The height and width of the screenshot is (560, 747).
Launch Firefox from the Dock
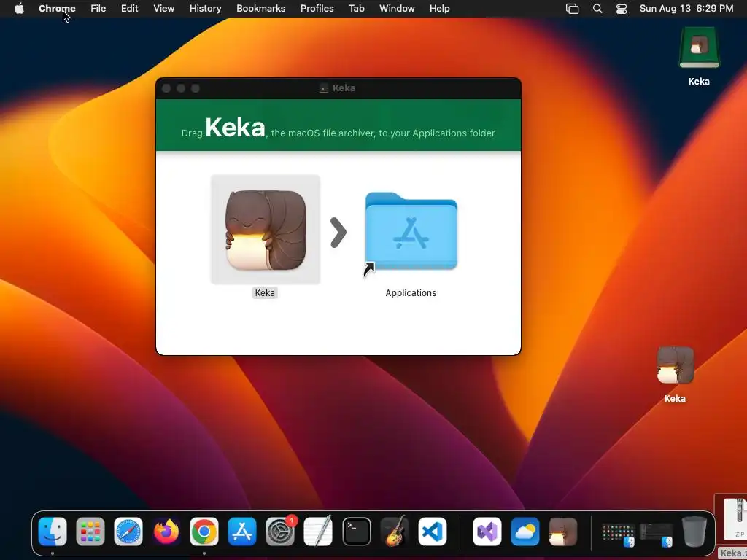(x=166, y=532)
